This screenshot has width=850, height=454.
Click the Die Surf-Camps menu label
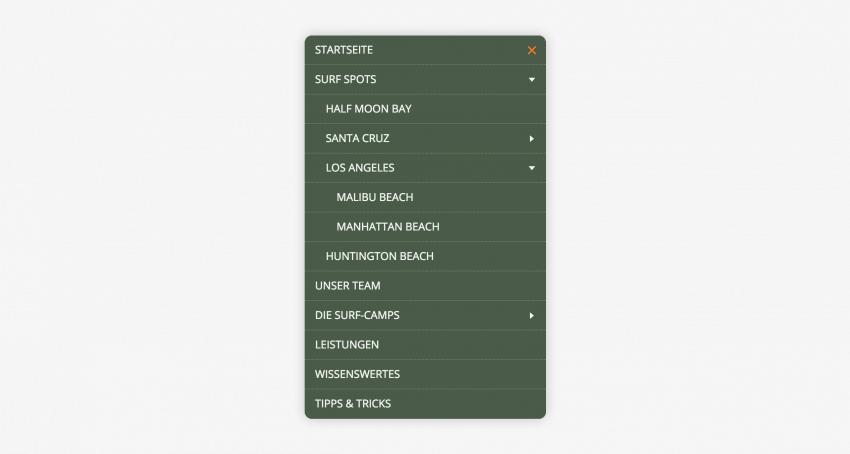point(357,315)
